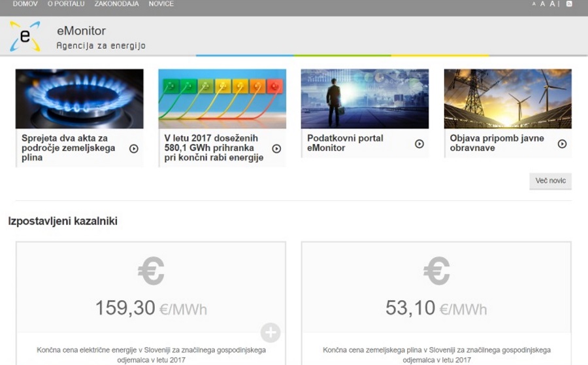
Task: Click plus icon on electricity price card
Action: pyautogui.click(x=270, y=332)
